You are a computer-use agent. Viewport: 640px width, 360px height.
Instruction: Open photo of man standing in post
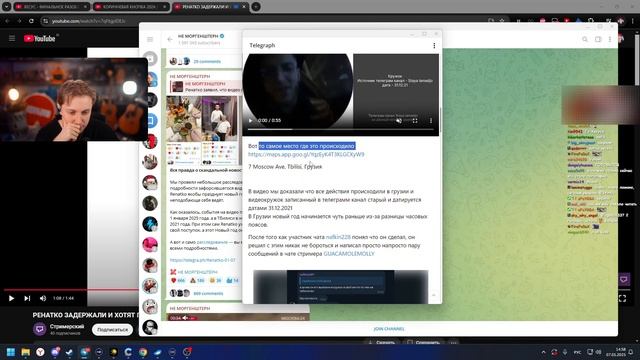point(220,118)
